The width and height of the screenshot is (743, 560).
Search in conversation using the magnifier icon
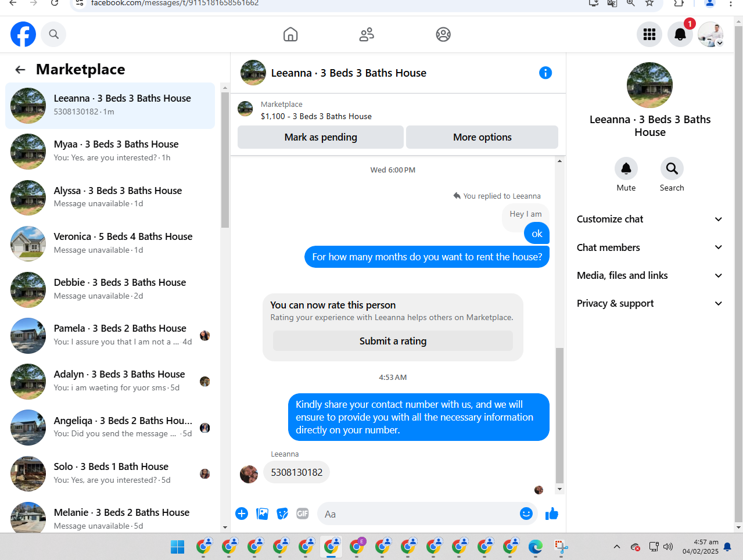tap(672, 168)
